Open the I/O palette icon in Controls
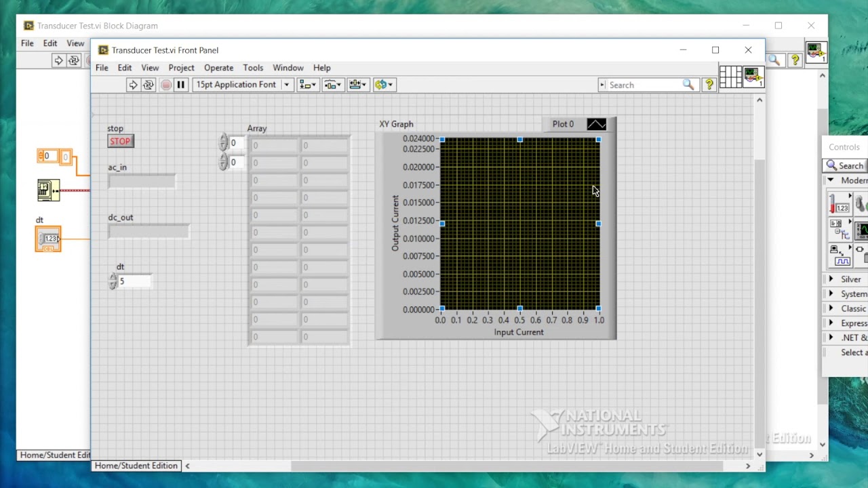 tap(840, 256)
